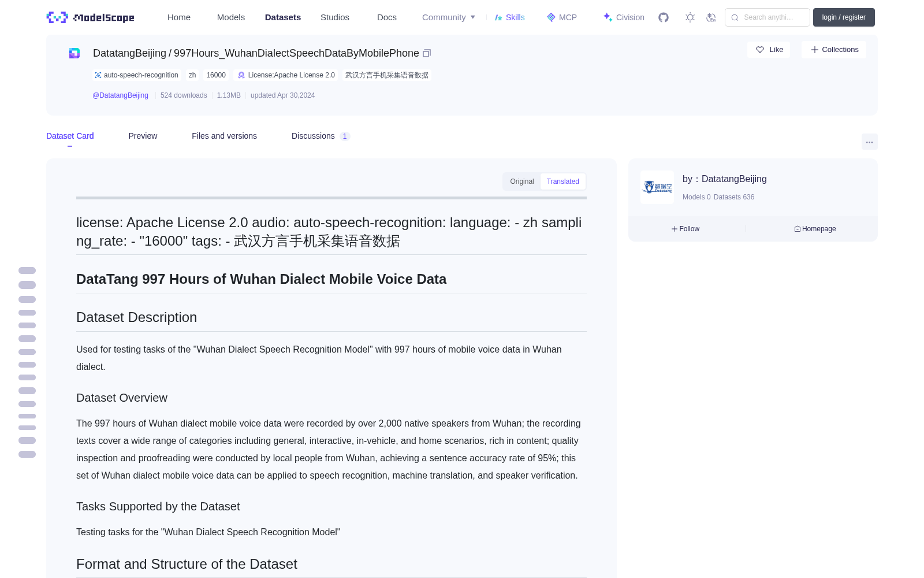Click the License: Apache License 2.0 tag
This screenshot has height=578, width=924.
coord(286,75)
